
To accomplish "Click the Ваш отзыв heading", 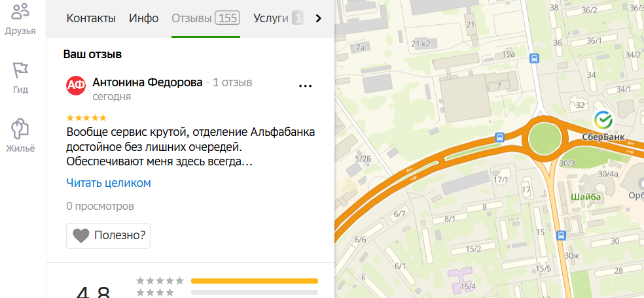I will 92,54.
